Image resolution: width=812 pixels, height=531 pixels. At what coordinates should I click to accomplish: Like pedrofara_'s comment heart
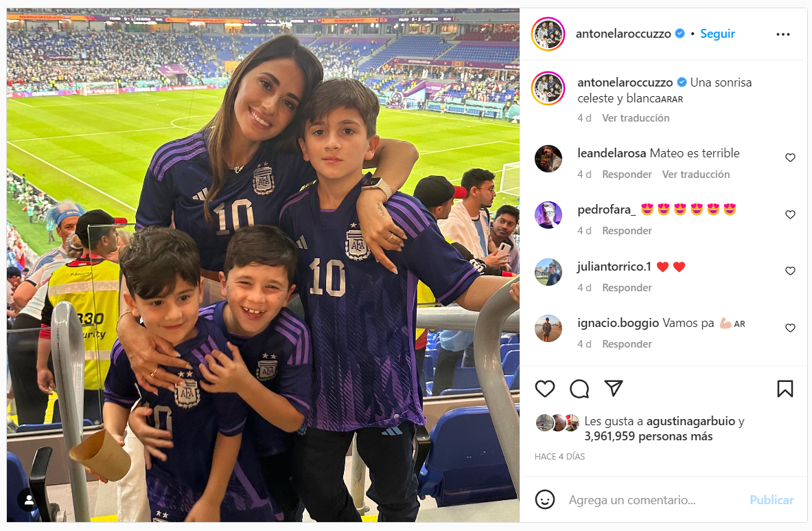790,214
